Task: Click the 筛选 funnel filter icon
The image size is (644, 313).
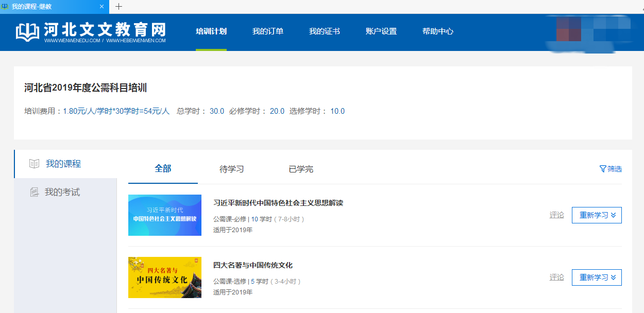Action: (603, 169)
